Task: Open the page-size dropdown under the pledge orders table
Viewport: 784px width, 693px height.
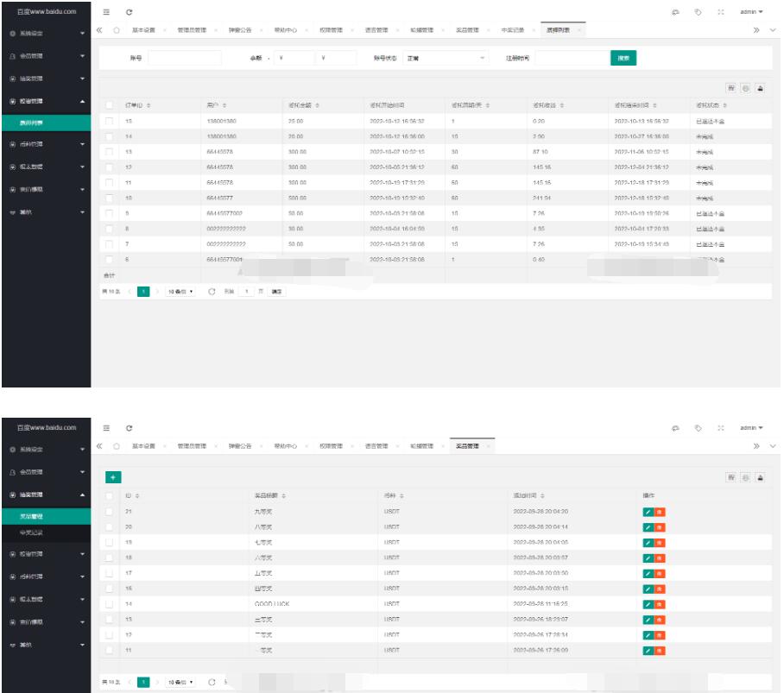Action: click(180, 292)
